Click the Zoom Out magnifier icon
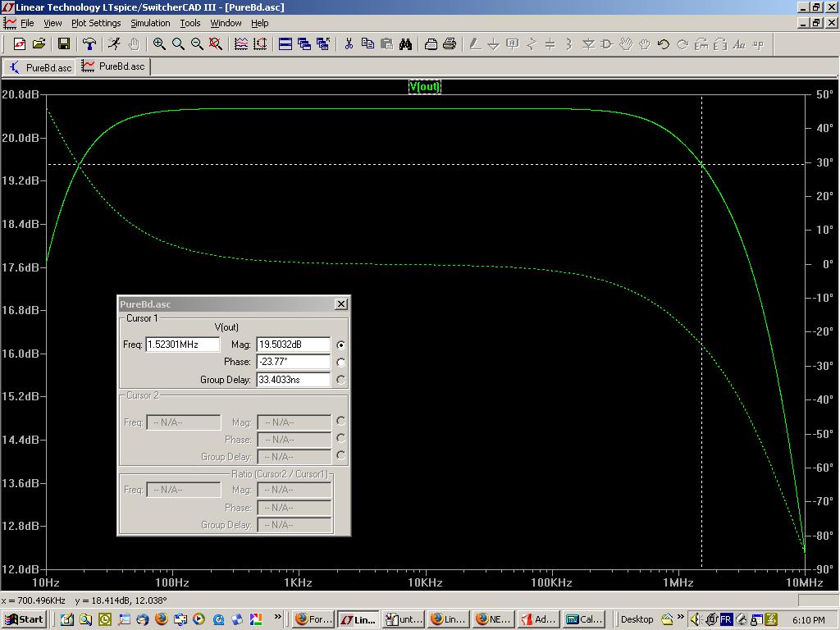The width and height of the screenshot is (840, 630). coord(197,44)
